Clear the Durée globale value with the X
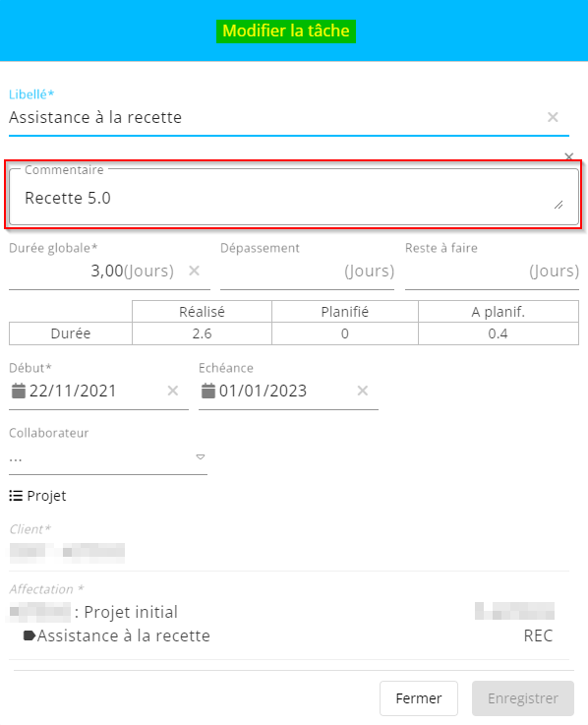Viewport: 588px width, 725px height. tap(194, 271)
